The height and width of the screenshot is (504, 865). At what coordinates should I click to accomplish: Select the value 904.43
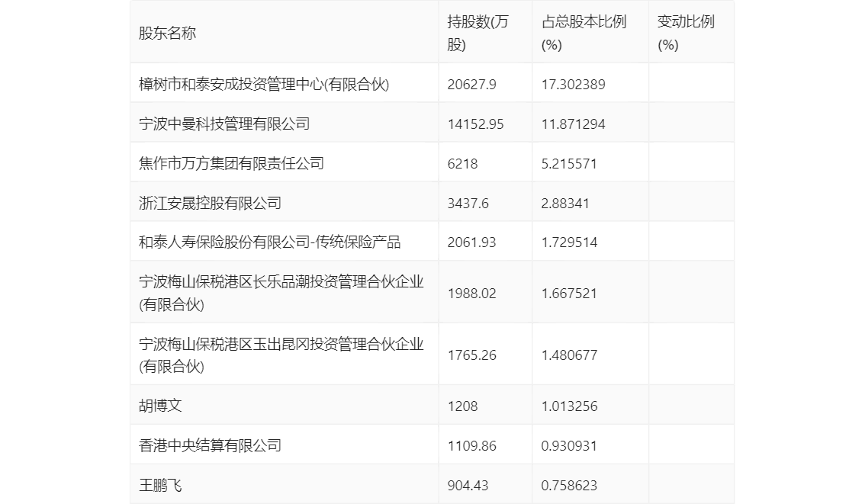click(x=468, y=486)
